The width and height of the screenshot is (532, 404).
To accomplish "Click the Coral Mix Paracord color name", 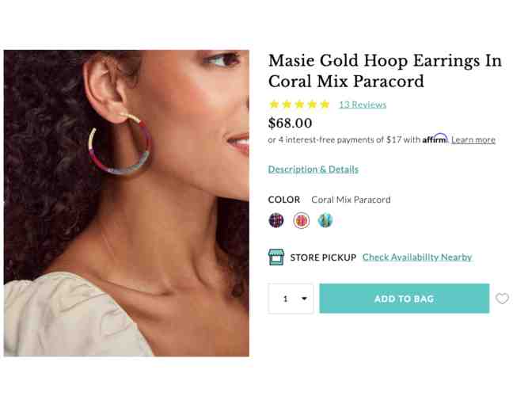I will tap(351, 200).
